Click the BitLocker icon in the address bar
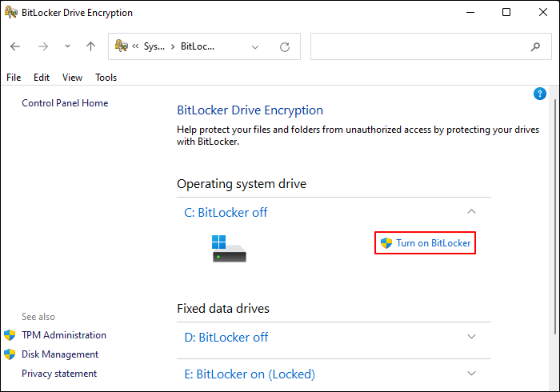The width and height of the screenshot is (560, 392). coord(121,46)
